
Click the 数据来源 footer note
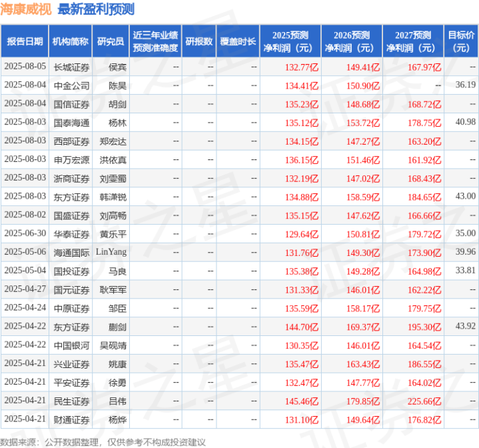pyautogui.click(x=103, y=442)
